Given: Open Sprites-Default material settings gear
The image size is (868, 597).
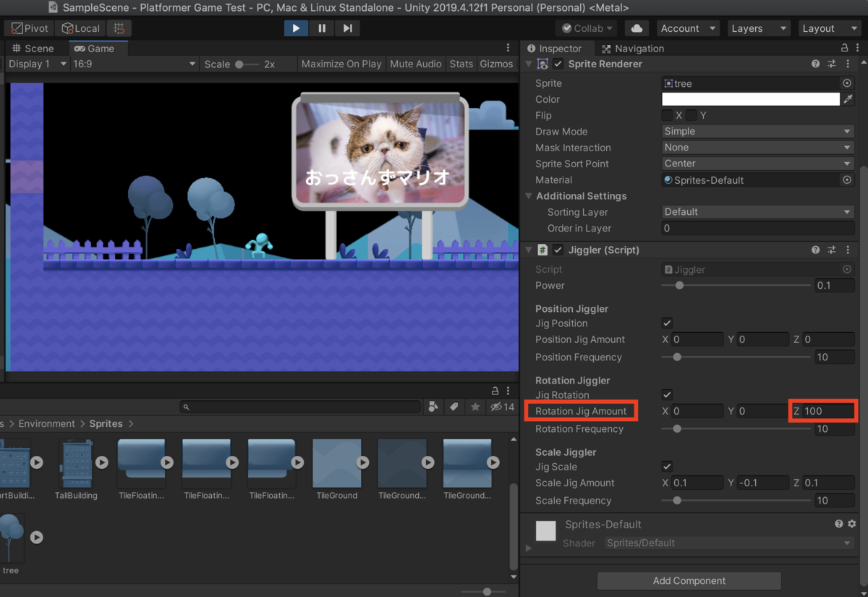Looking at the screenshot, I should click(852, 524).
